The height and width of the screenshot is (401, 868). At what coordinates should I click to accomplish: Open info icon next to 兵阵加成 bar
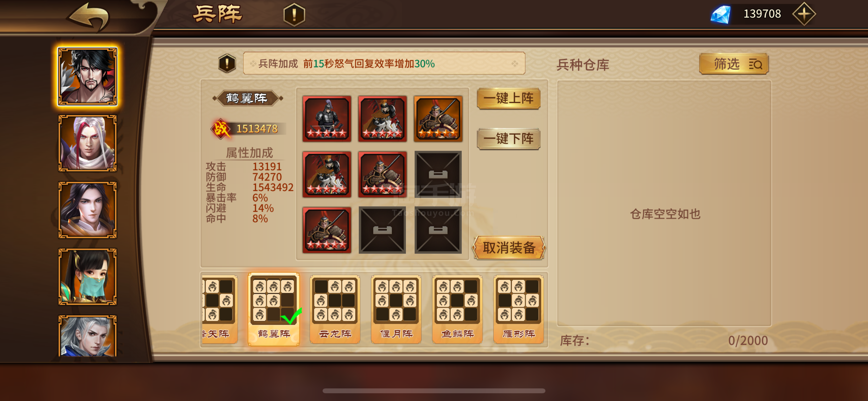click(x=227, y=63)
